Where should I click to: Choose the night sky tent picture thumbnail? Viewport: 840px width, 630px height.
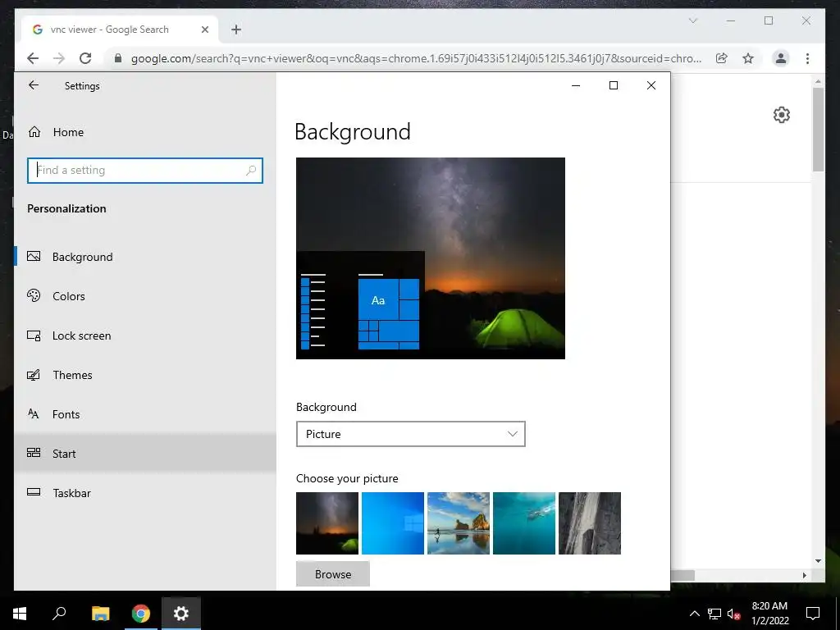click(326, 523)
